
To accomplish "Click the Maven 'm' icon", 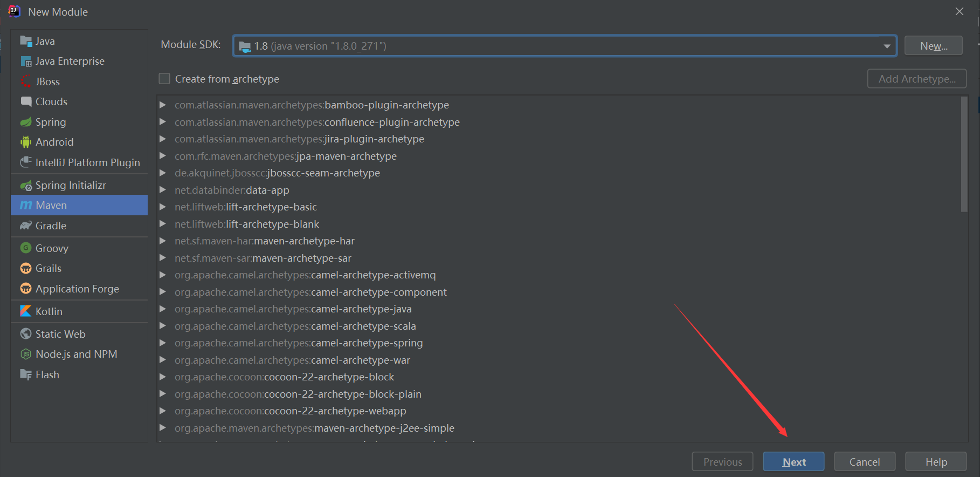I will [26, 205].
